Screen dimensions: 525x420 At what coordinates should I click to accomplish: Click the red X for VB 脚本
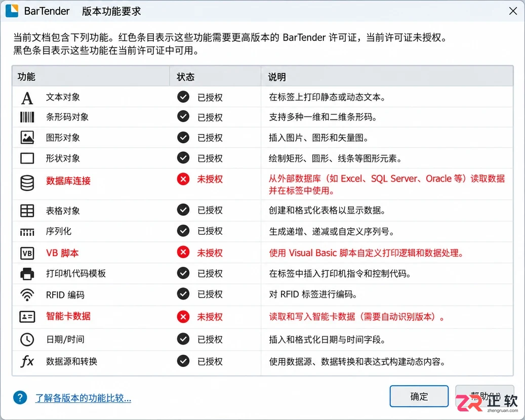pos(183,252)
